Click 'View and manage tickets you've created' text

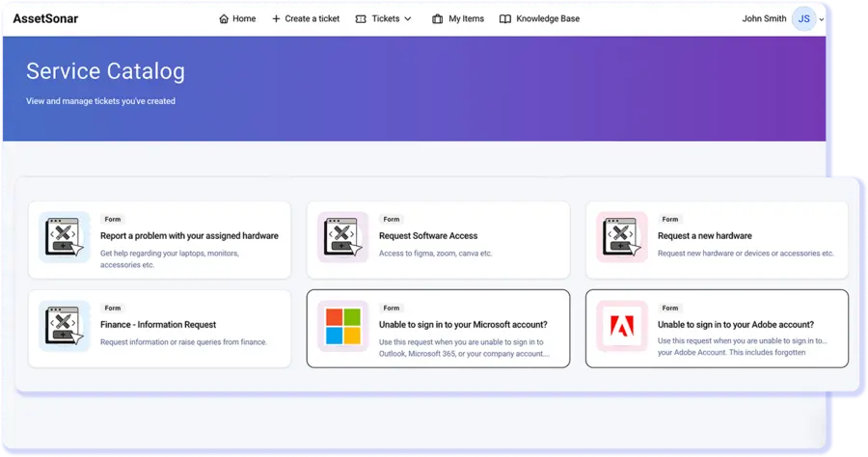(x=100, y=101)
